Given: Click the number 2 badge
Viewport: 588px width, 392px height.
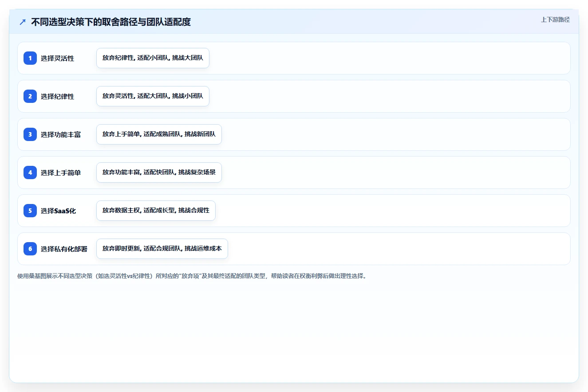Looking at the screenshot, I should coord(30,96).
